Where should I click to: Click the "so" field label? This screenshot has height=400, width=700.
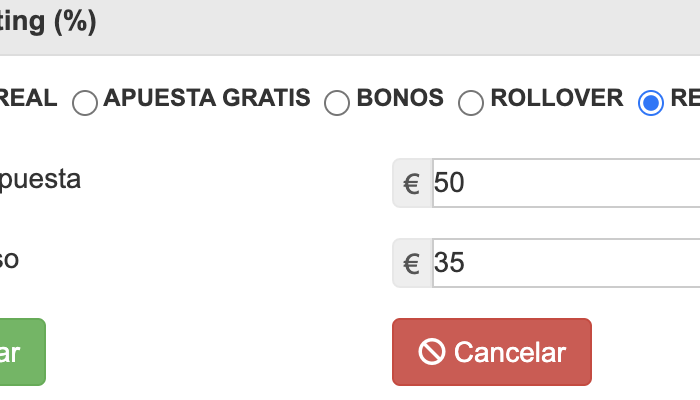click(9, 259)
